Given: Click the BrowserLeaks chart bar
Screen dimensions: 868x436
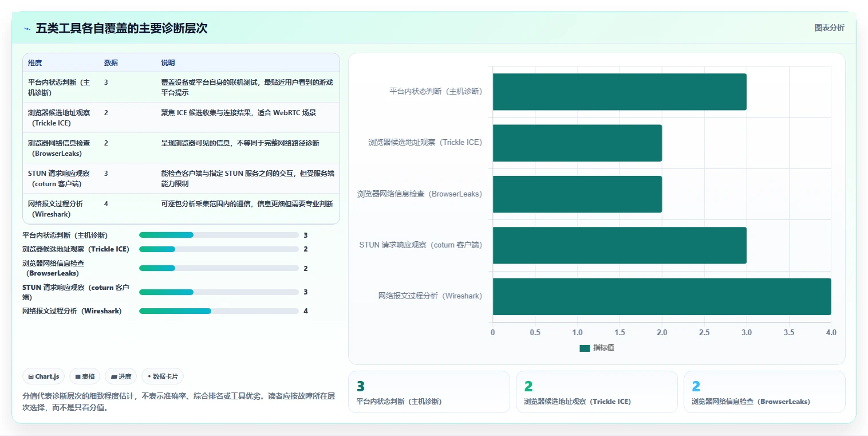Looking at the screenshot, I should [577, 194].
